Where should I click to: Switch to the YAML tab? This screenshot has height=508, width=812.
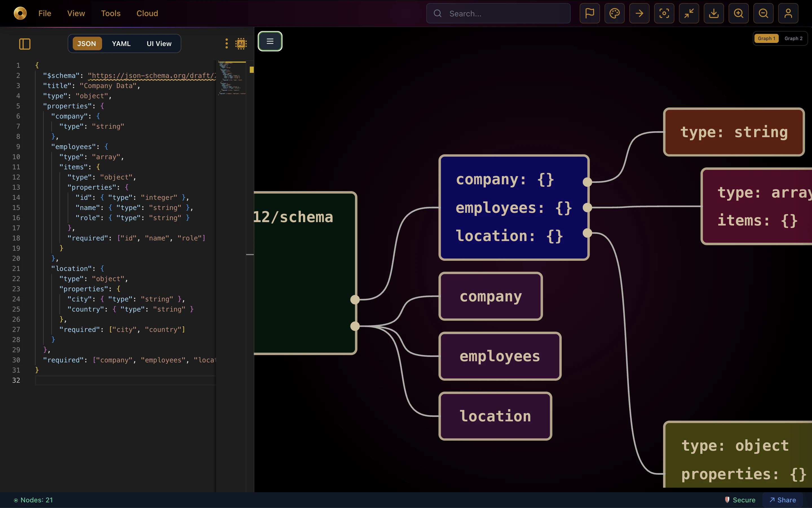coord(121,44)
